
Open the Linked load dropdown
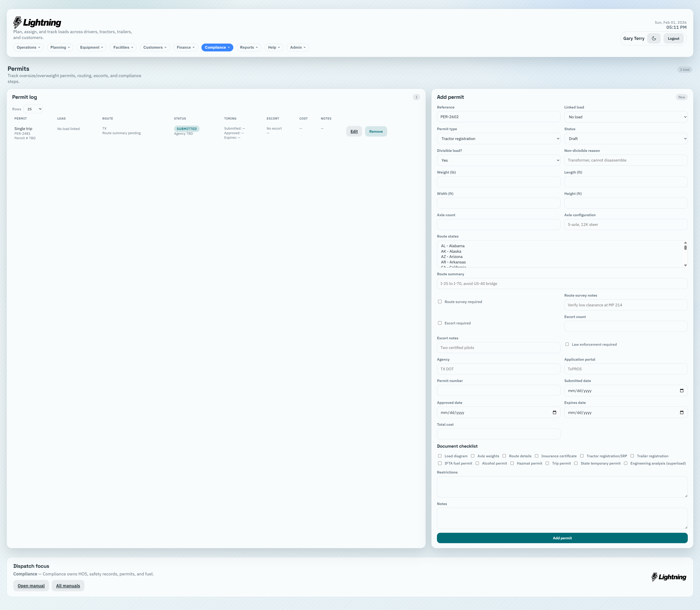pos(626,117)
